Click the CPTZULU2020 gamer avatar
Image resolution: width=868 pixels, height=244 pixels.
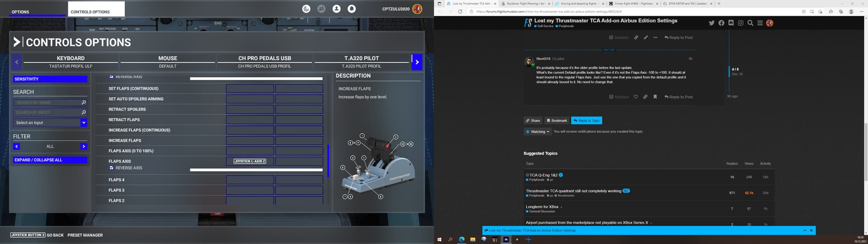[417, 9]
